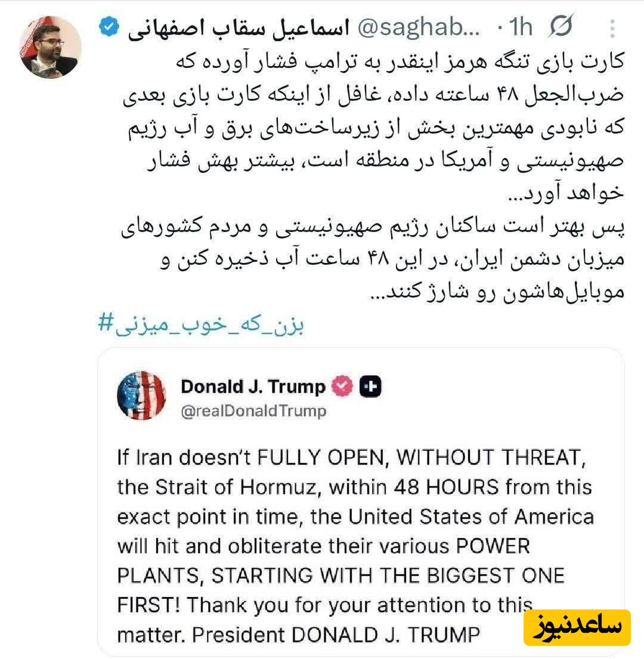Screen dimensions: 644x659
Task: Open the اسماعیل سقاب اصفهانی display name
Action: [239, 28]
